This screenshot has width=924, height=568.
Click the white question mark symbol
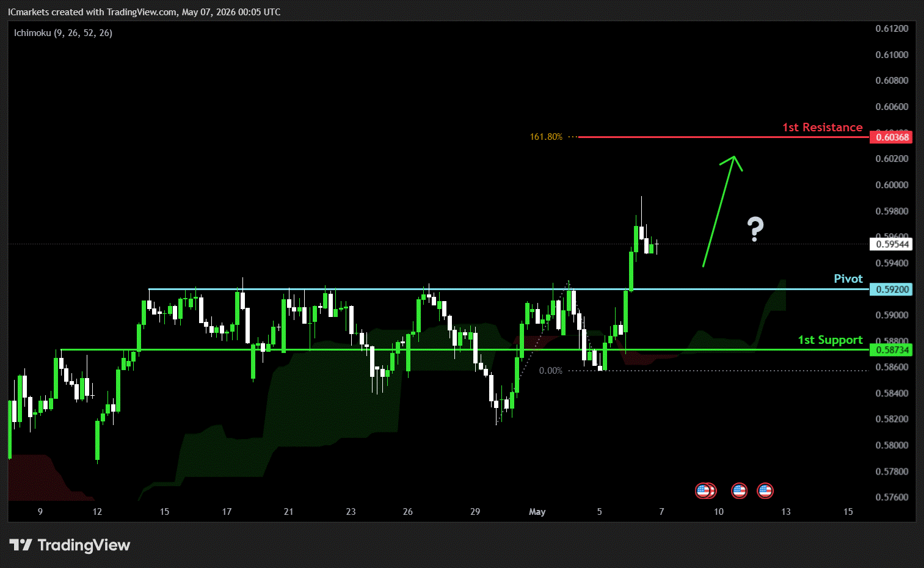(755, 230)
